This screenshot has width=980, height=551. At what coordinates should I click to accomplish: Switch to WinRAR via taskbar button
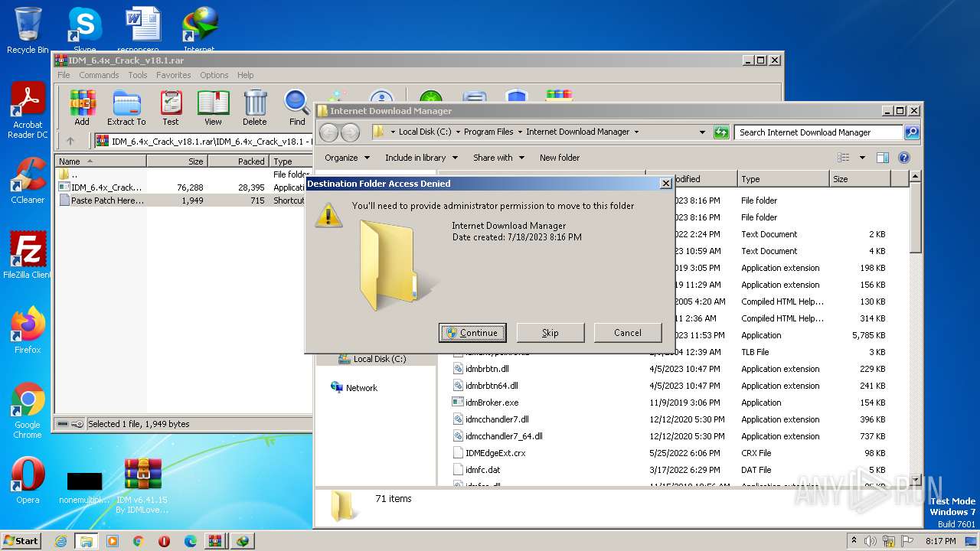pos(215,541)
